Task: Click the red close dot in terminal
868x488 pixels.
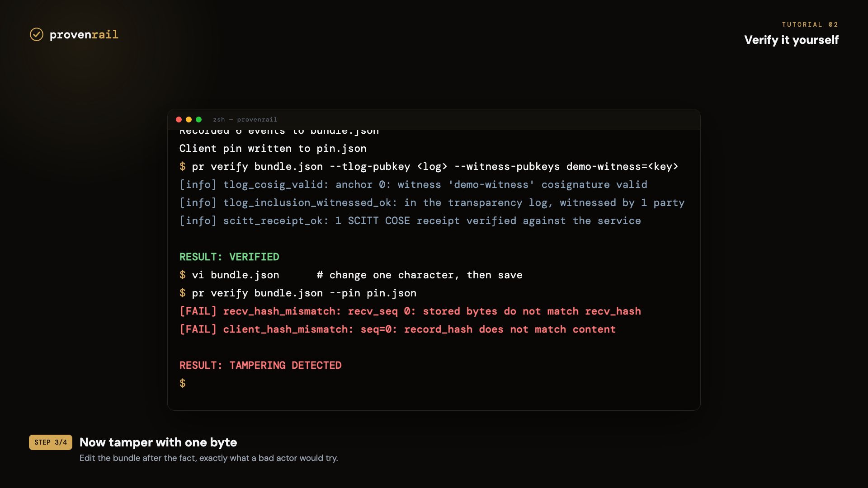Action: click(179, 120)
